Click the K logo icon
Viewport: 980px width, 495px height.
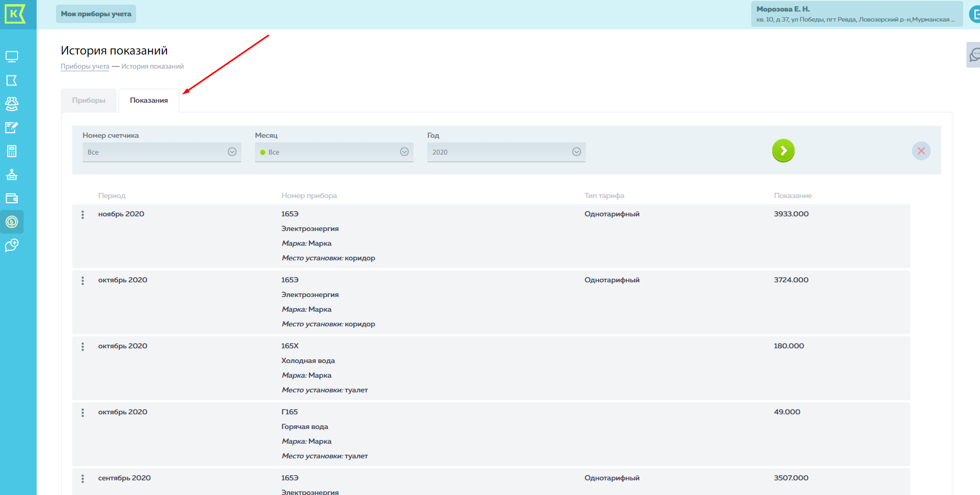14,14
